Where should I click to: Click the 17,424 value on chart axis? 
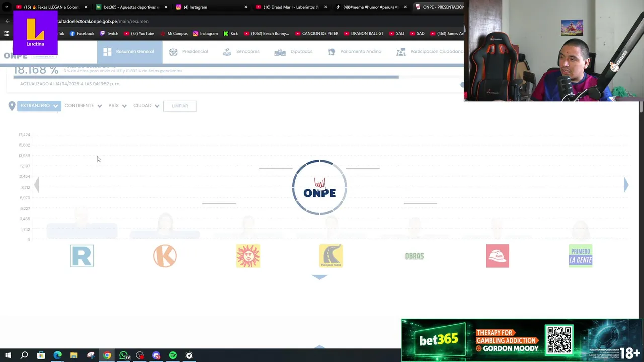[x=24, y=135]
